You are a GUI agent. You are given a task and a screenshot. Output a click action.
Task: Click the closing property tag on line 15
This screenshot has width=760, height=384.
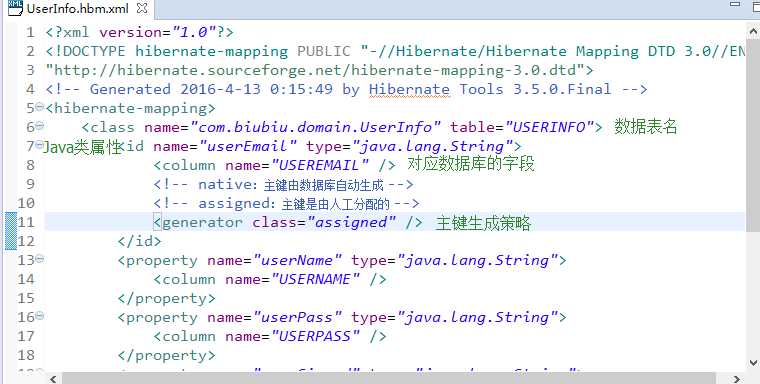coord(167,299)
